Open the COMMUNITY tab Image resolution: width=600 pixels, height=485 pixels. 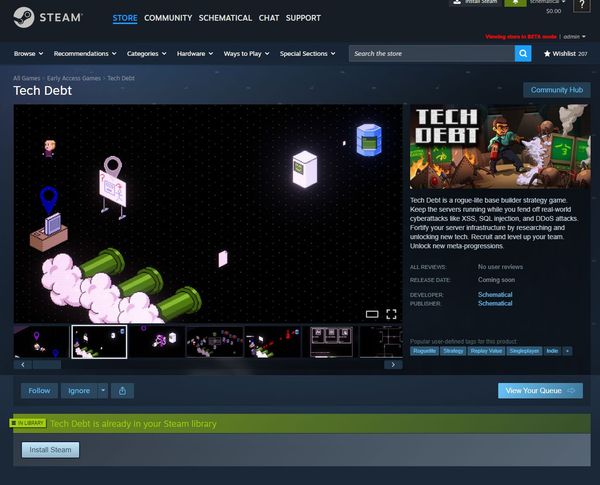click(x=168, y=18)
